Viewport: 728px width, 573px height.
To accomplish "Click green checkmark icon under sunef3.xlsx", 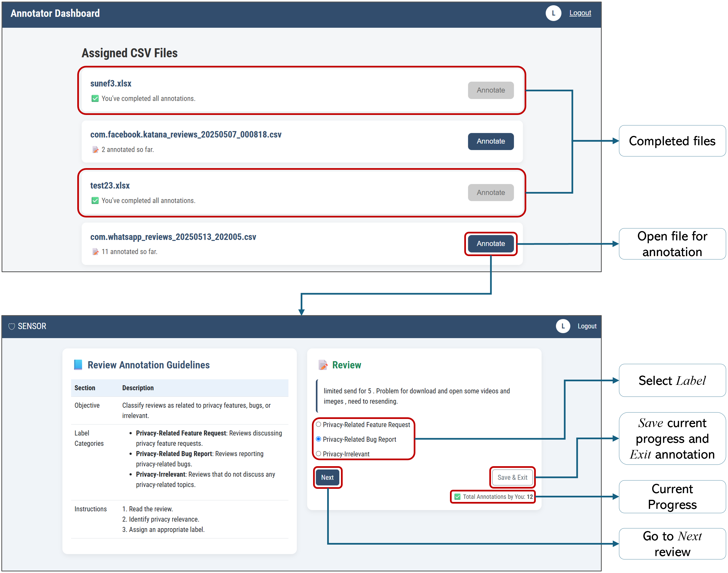I will coord(95,98).
